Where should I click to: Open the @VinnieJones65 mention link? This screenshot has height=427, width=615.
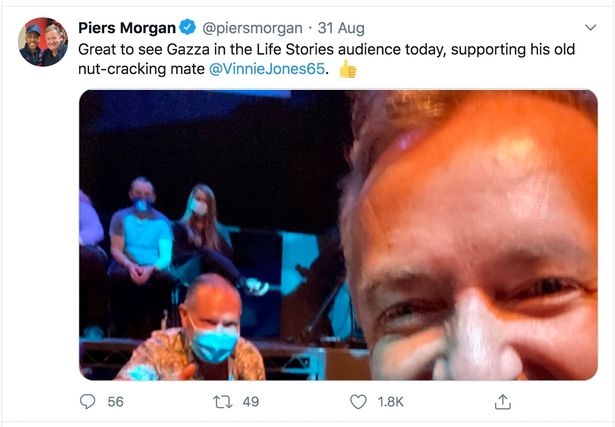[267, 69]
